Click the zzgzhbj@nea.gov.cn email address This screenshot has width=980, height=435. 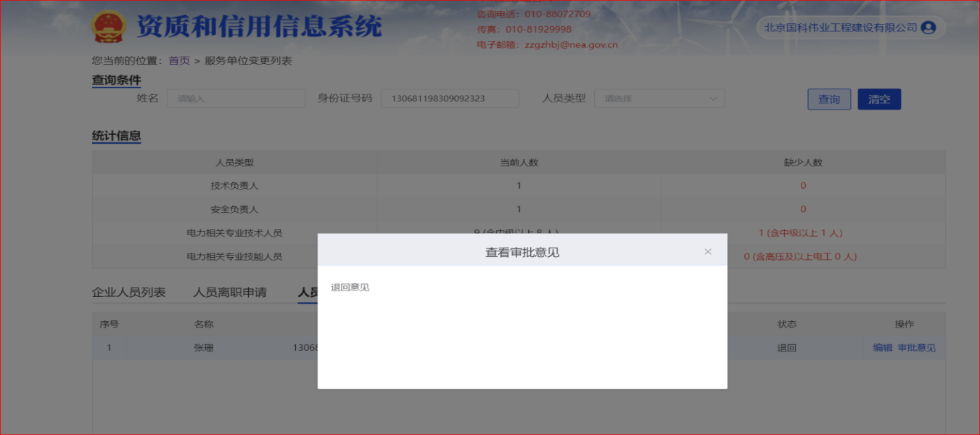tap(571, 44)
